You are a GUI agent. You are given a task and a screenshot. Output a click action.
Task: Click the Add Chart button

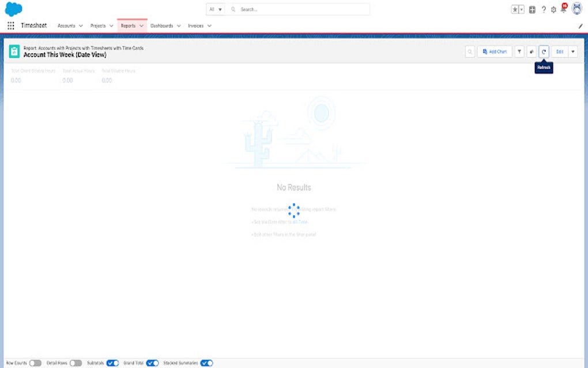494,51
